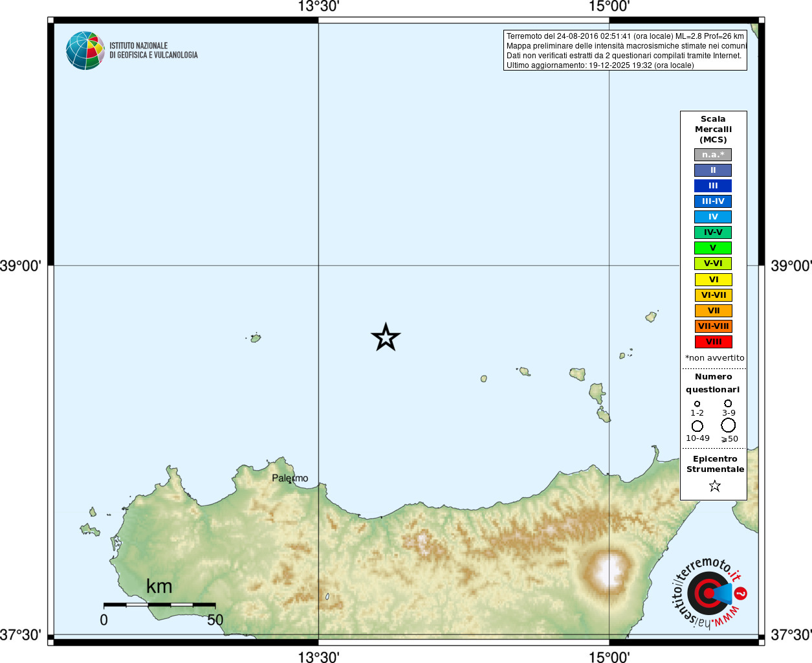Click the intensity III legend swatch
The width and height of the screenshot is (812, 663).
713,186
